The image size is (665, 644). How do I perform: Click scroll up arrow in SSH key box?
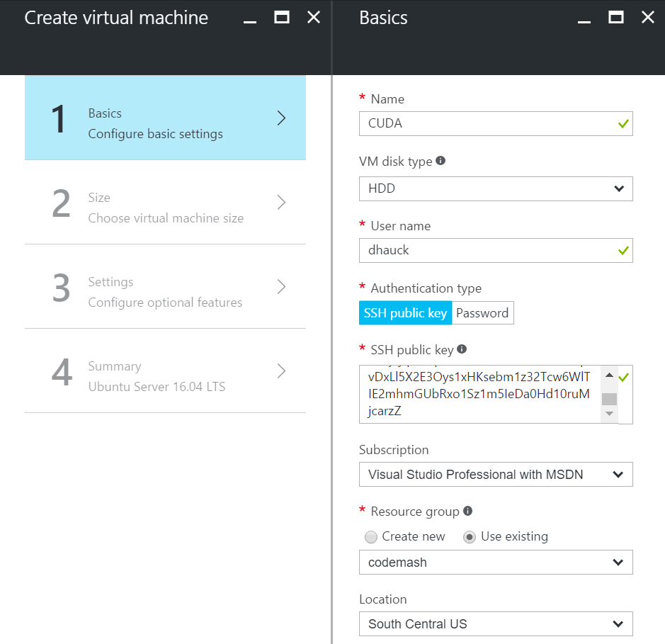tap(609, 375)
